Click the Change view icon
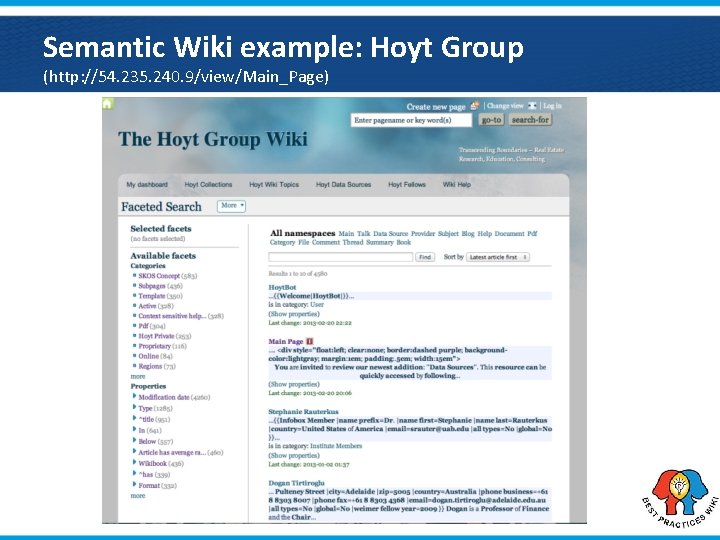This screenshot has height=540, width=720. click(532, 106)
